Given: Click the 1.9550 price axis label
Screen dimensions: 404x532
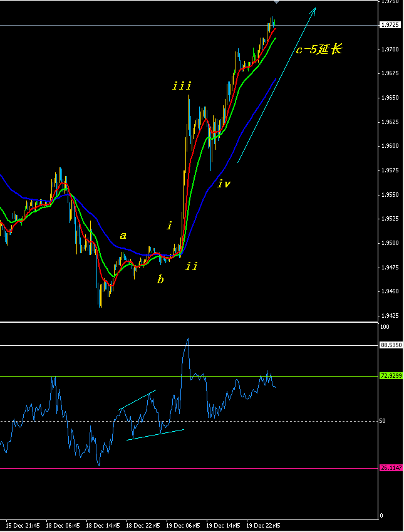Looking at the screenshot, I should (390, 195).
